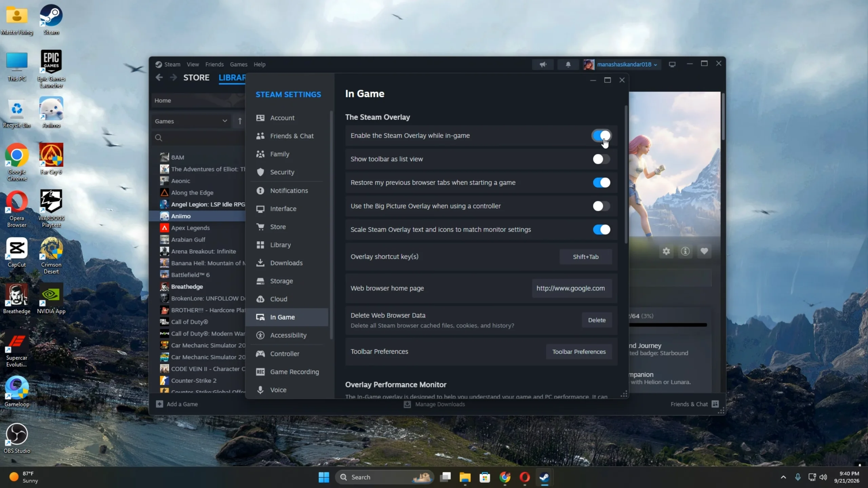Select the Security settings category
The height and width of the screenshot is (488, 868).
click(287, 172)
